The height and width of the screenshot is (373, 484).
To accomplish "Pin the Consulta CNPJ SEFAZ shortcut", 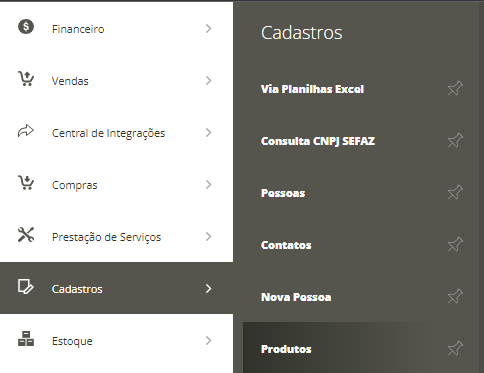I will coord(455,140).
